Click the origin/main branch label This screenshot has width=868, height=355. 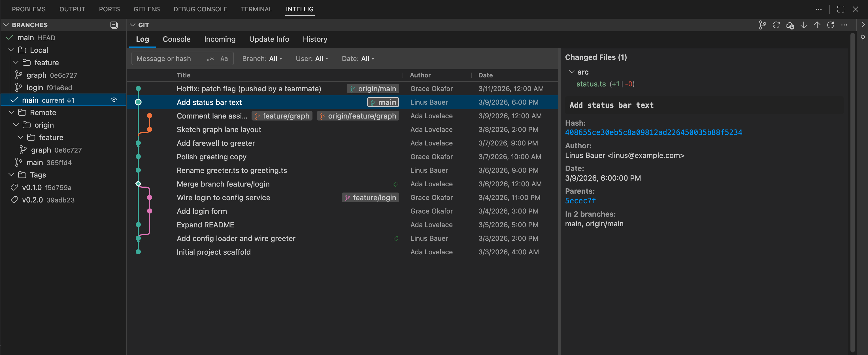(x=373, y=89)
